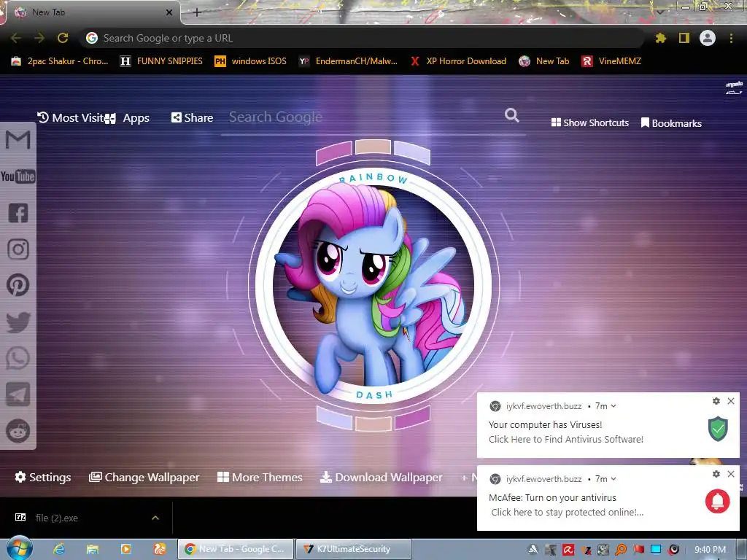The image size is (747, 560).
Task: Open options arrow for file (2).exe download
Action: click(x=155, y=518)
